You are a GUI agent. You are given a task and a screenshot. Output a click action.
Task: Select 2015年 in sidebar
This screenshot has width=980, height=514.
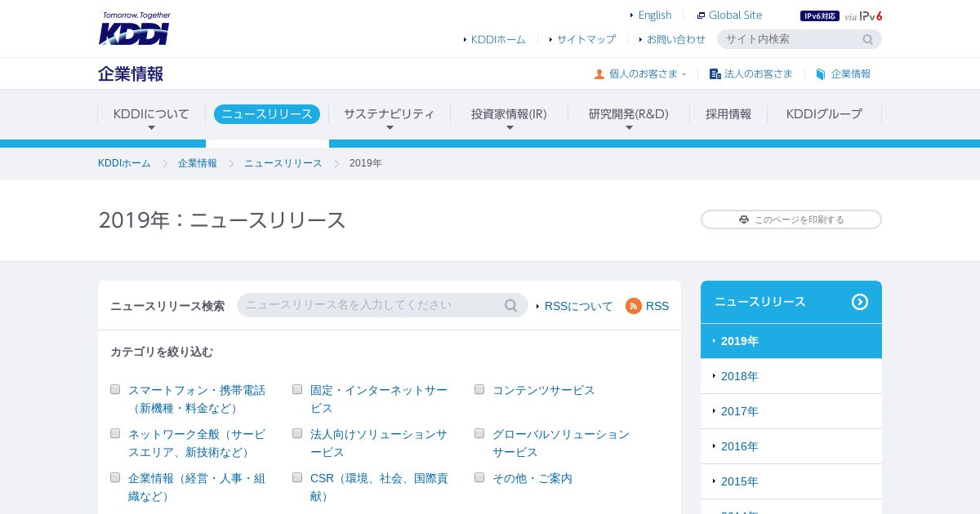point(791,481)
